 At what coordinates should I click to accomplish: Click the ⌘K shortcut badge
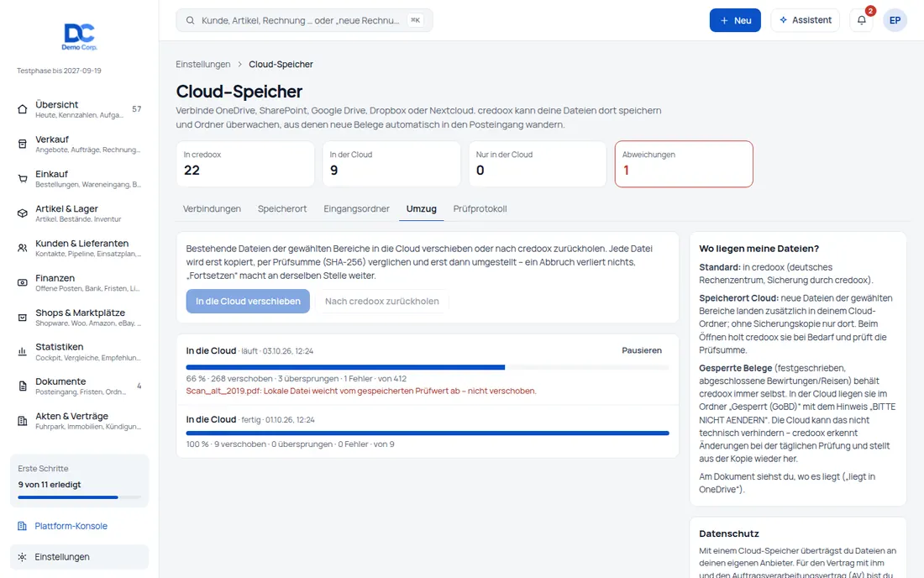click(416, 20)
